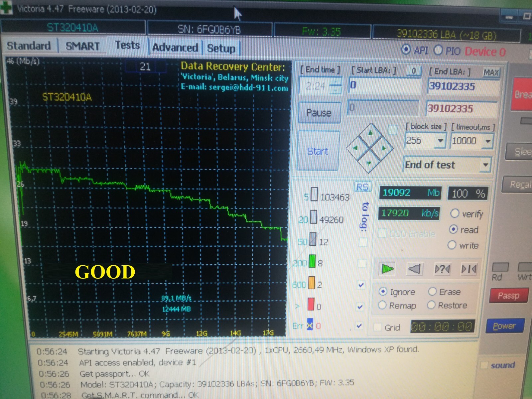Screen dimensions: 532x399
Task: Choose Ignore for bad block handling
Action: 383,292
